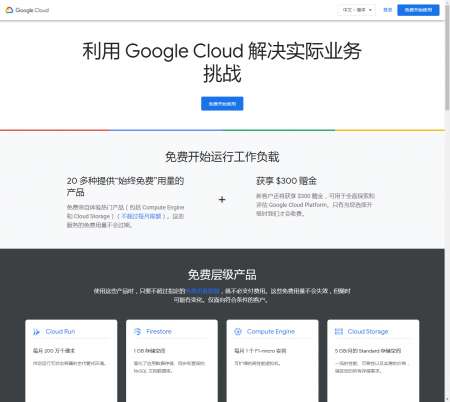Click the Cloud Storage icon
The width and height of the screenshot is (450, 402).
(339, 332)
